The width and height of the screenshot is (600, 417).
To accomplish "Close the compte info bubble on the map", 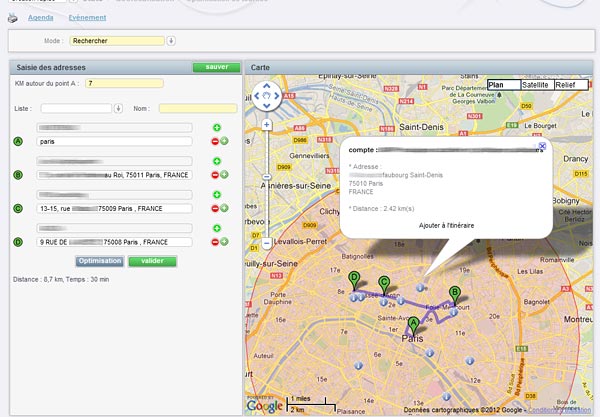I will pos(542,146).
